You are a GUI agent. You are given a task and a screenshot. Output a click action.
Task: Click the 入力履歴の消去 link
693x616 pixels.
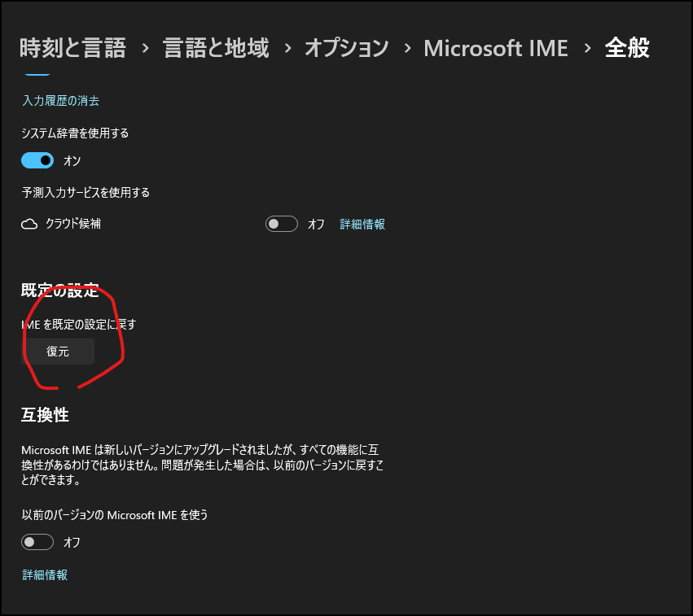coord(59,101)
